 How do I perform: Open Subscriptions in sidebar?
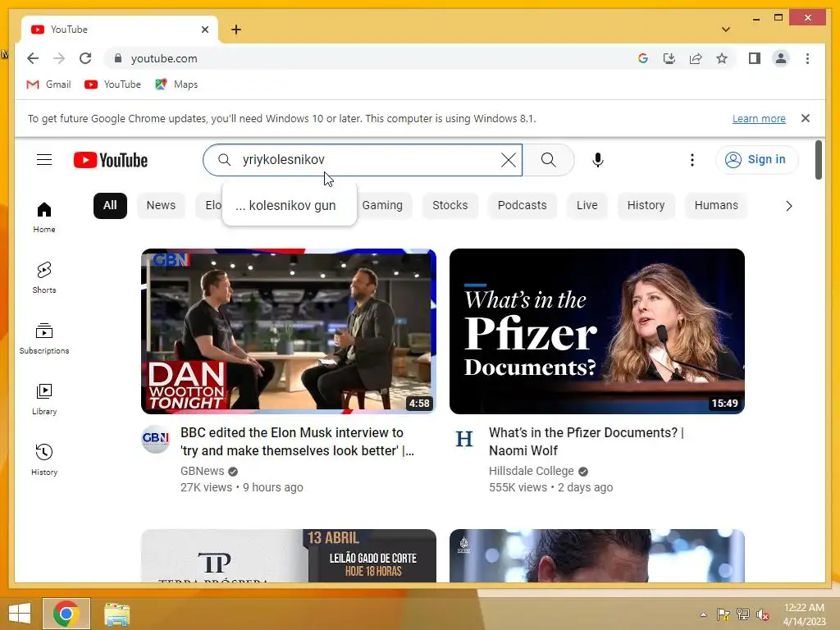tap(44, 339)
